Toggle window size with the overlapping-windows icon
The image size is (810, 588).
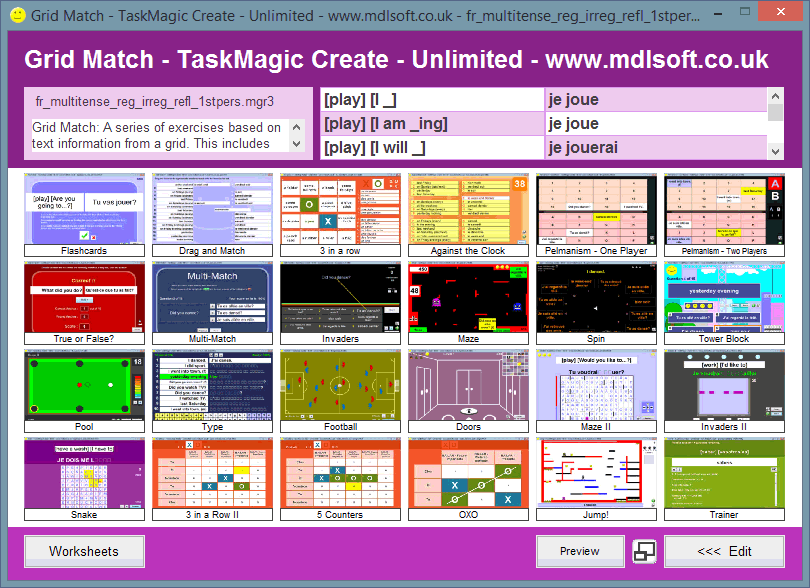[644, 551]
